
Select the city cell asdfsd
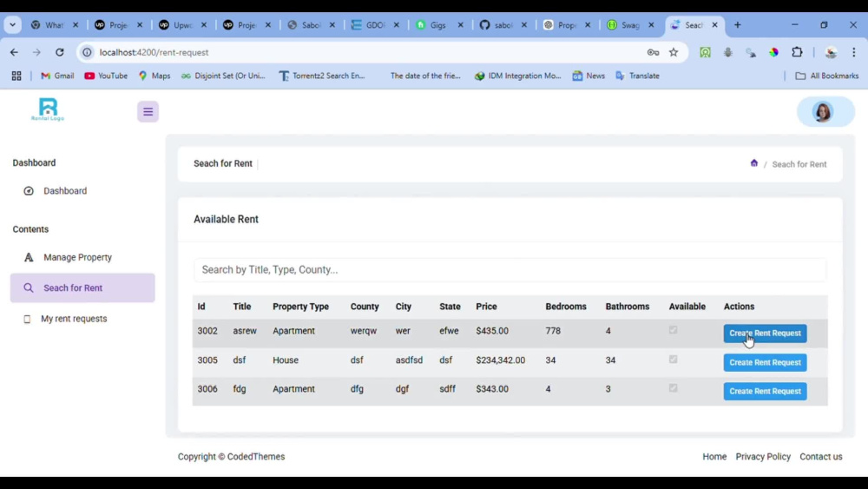click(409, 360)
